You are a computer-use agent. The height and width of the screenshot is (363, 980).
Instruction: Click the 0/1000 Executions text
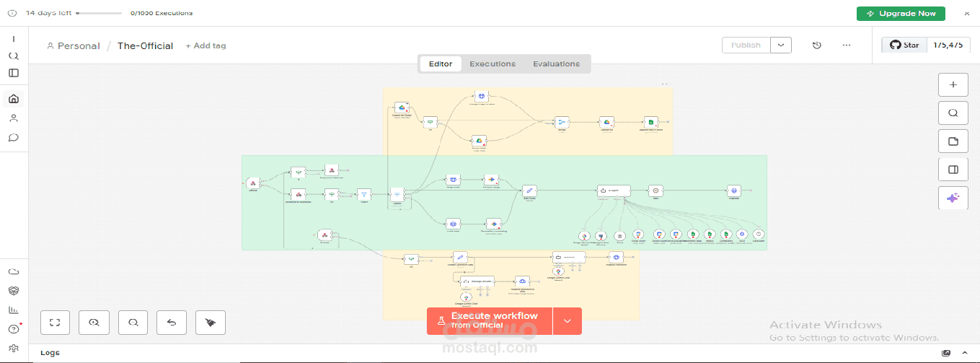(x=162, y=13)
